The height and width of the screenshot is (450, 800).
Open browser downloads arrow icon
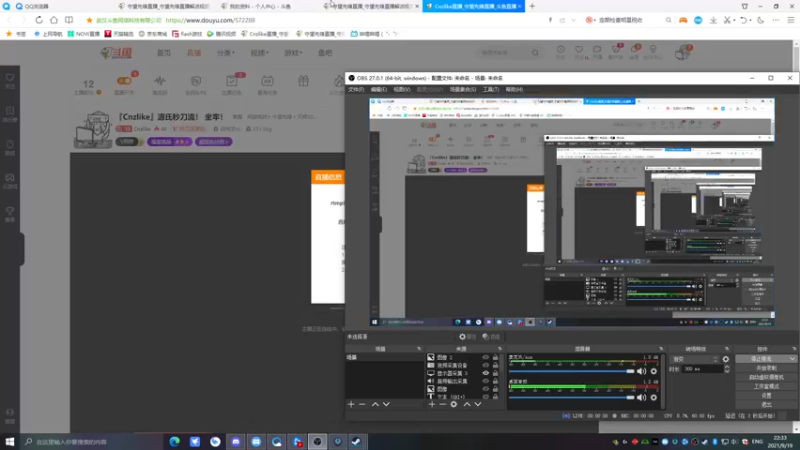point(713,20)
